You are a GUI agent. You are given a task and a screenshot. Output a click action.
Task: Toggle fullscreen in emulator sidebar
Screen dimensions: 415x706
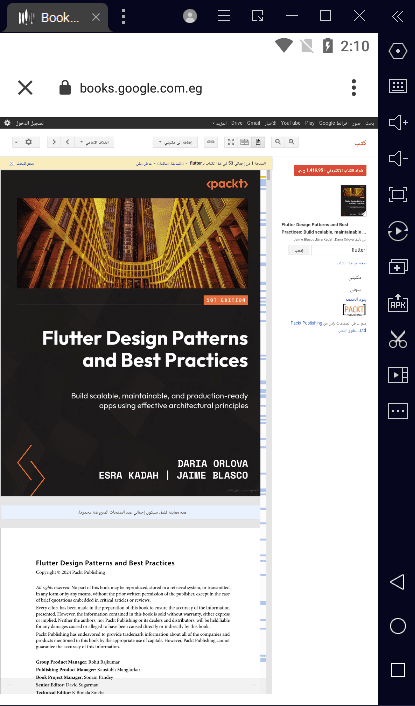398,195
